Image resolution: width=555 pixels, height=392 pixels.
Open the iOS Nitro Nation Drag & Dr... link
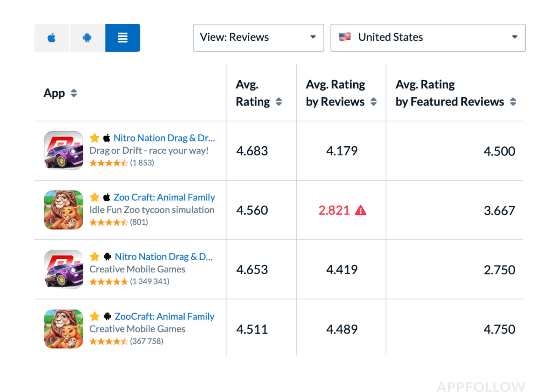[x=164, y=138]
